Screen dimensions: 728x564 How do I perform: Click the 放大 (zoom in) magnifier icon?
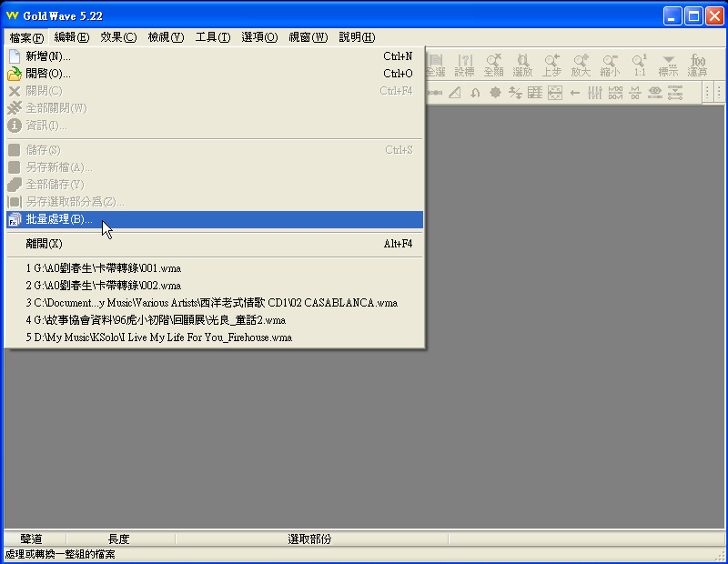point(581,64)
